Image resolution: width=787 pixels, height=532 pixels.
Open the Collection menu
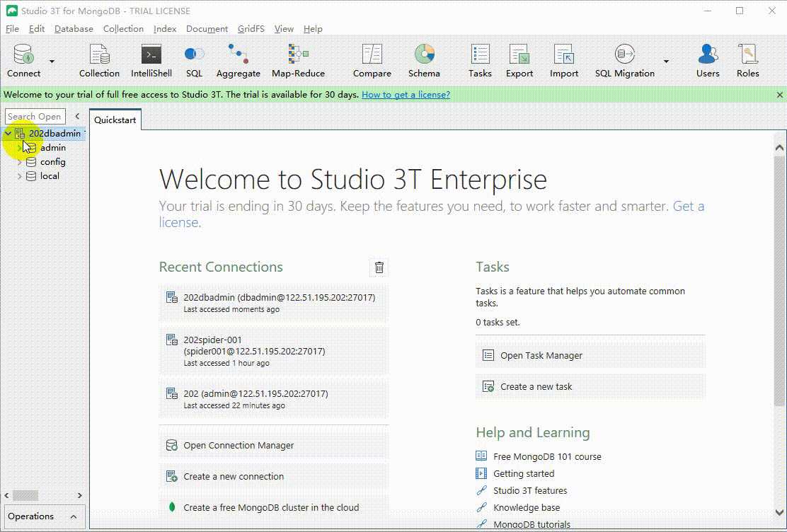[123, 28]
